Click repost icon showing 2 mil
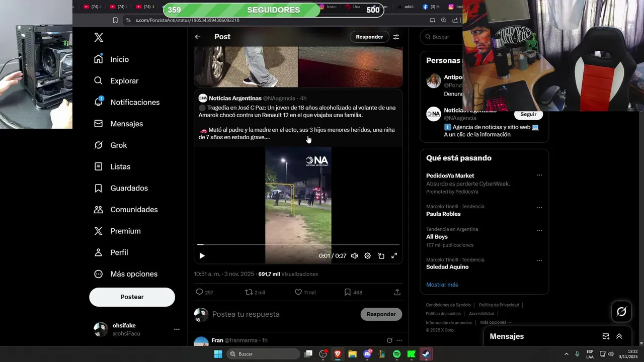This screenshot has width=644, height=362. 249,292
